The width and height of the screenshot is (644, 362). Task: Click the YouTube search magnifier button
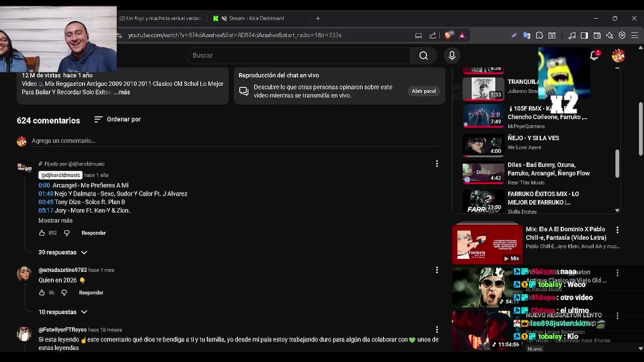click(x=424, y=55)
